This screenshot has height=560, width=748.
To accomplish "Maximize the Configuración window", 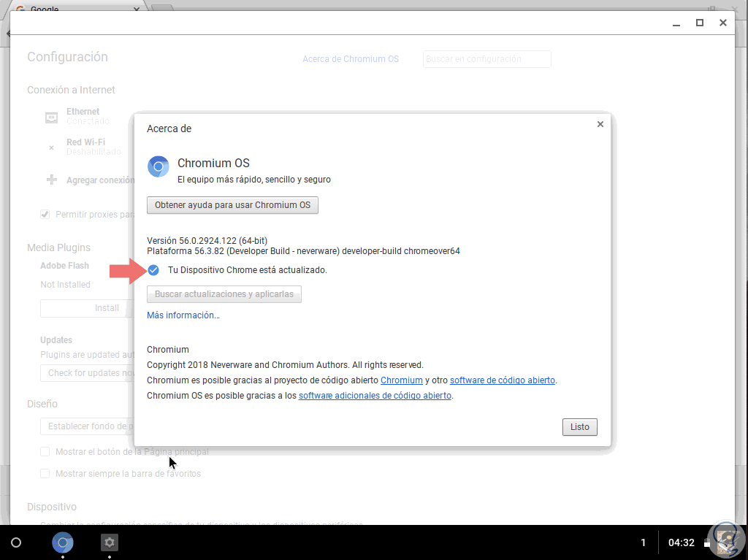I will pos(700,23).
